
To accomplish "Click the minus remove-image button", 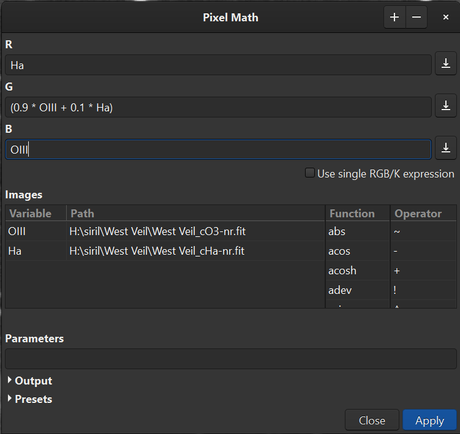I will [416, 17].
